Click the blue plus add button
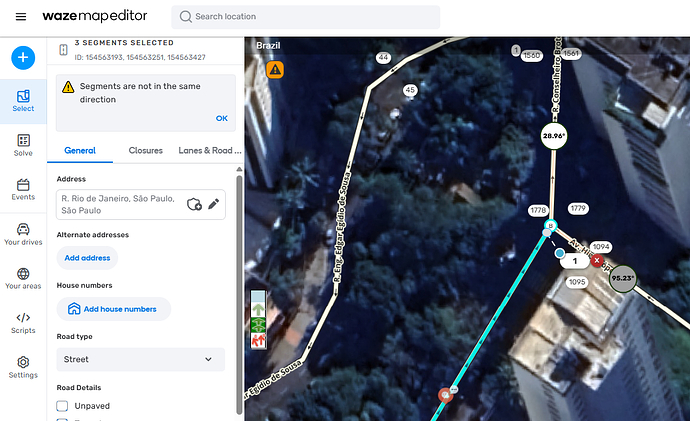The image size is (690, 421). 23,58
